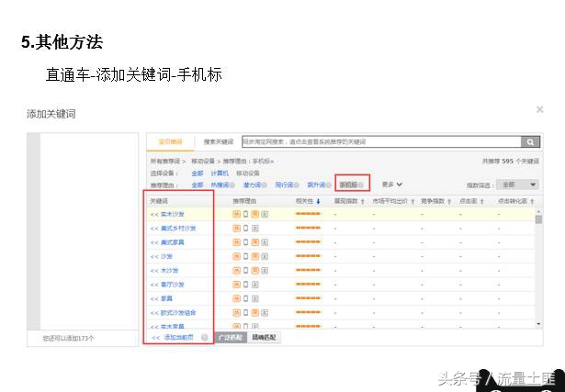Click the phone icon in 家具 row
The image size is (565, 392).
245,298
